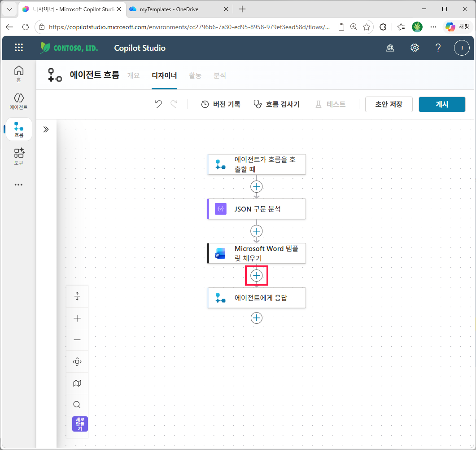Image resolution: width=476 pixels, height=450 pixels.
Task: Open the browser tab search dropdown
Action: click(9, 9)
